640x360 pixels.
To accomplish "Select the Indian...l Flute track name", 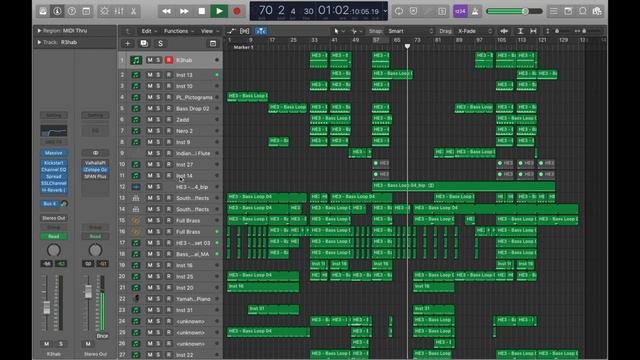I will [x=193, y=153].
